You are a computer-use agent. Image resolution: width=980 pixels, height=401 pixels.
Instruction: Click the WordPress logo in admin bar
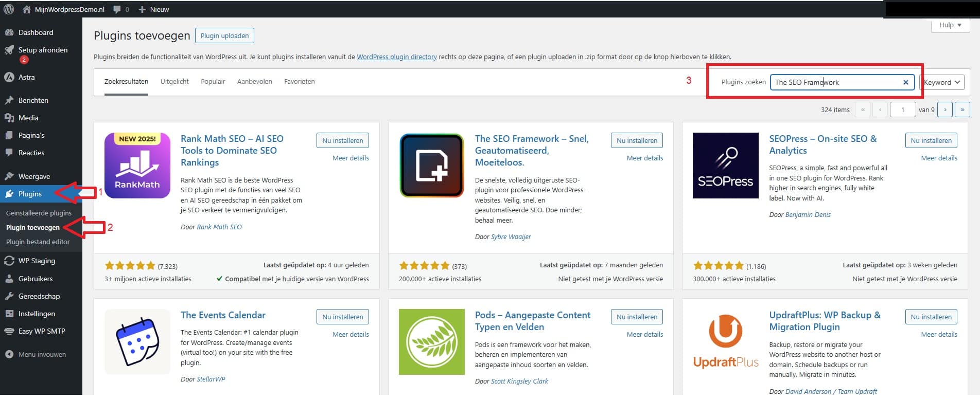click(x=9, y=9)
